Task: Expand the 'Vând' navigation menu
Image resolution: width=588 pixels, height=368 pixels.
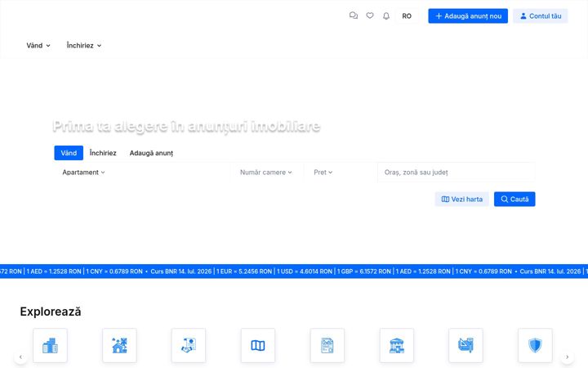Action: (38, 46)
